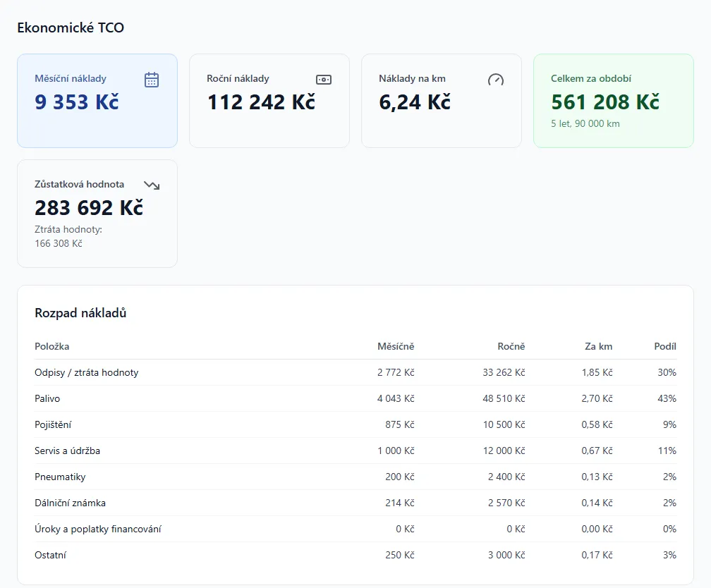Click the 12 000 Kč yearly service cell
The width and height of the screenshot is (711, 588).
[x=504, y=451]
